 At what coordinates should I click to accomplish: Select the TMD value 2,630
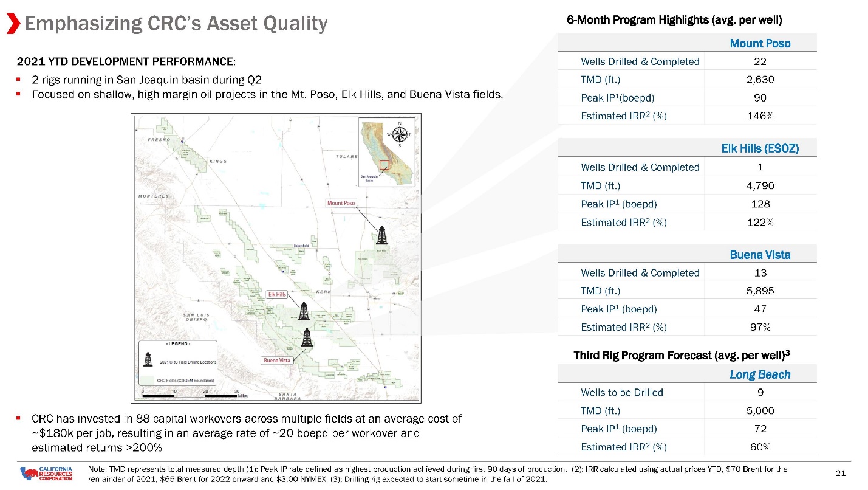[760, 79]
